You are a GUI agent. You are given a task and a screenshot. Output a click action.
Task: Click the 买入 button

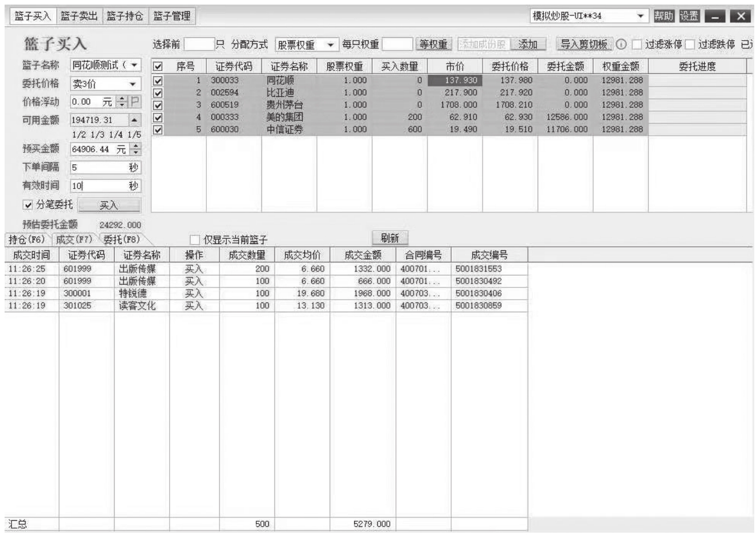(109, 206)
